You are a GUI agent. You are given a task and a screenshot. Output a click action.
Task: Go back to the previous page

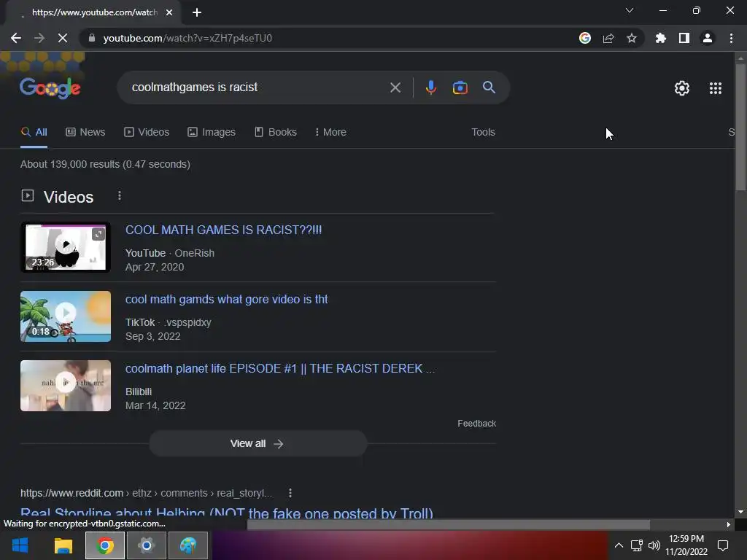click(x=16, y=38)
